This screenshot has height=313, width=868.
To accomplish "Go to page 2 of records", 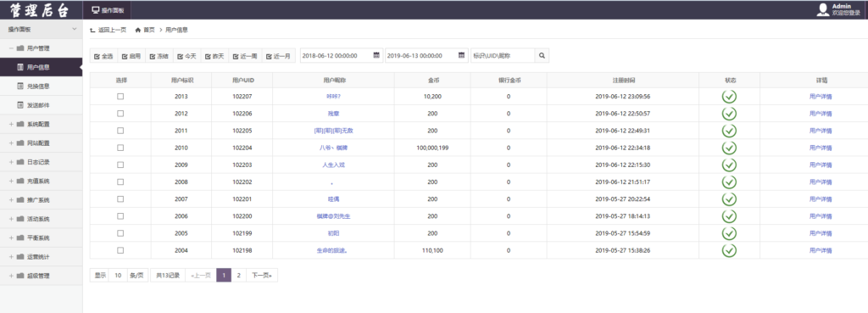I will [x=238, y=276].
